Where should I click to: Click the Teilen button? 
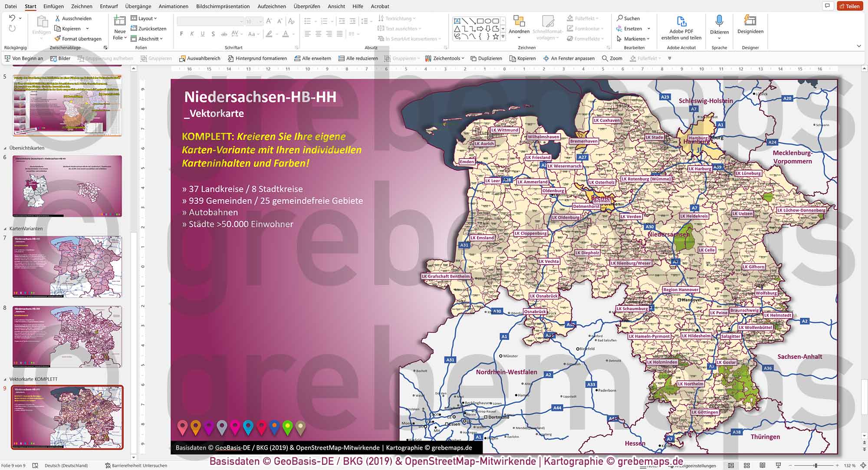pyautogui.click(x=849, y=6)
